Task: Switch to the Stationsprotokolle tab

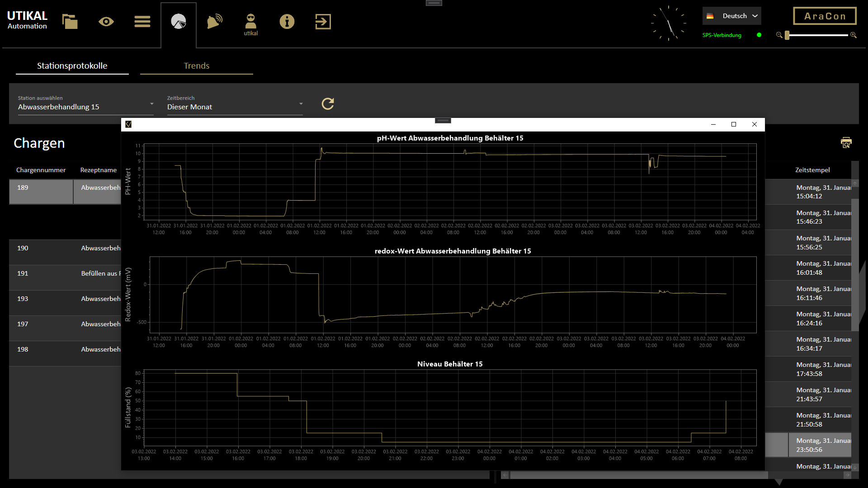Action: (72, 66)
